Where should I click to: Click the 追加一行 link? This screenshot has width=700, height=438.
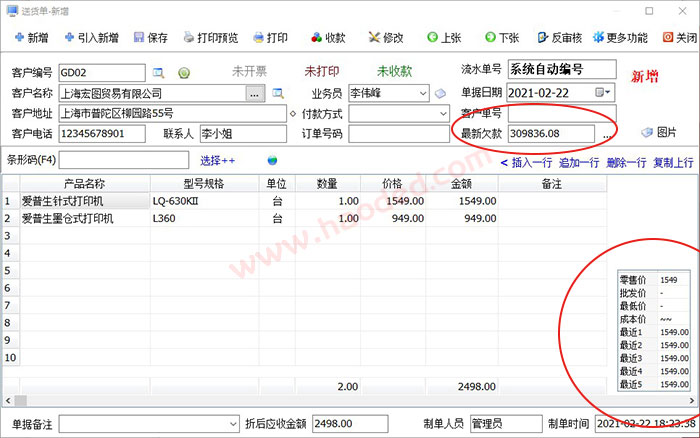click(x=579, y=163)
